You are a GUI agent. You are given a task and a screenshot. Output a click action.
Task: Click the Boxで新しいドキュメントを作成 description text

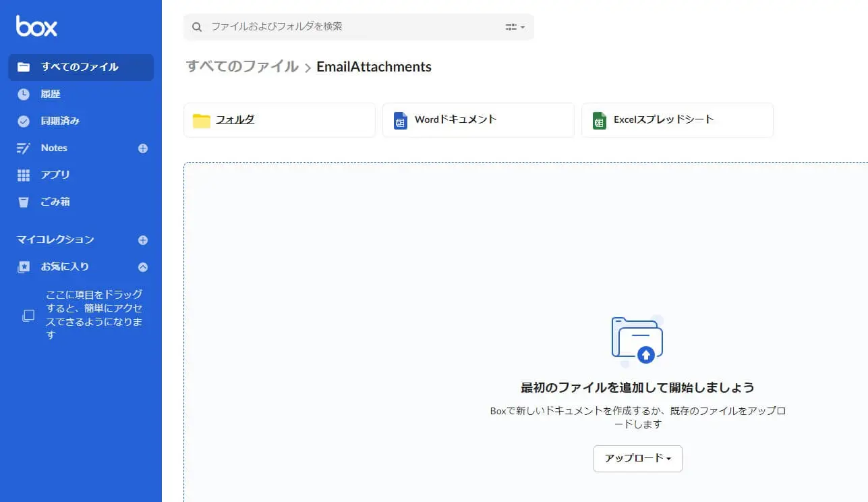tap(637, 418)
